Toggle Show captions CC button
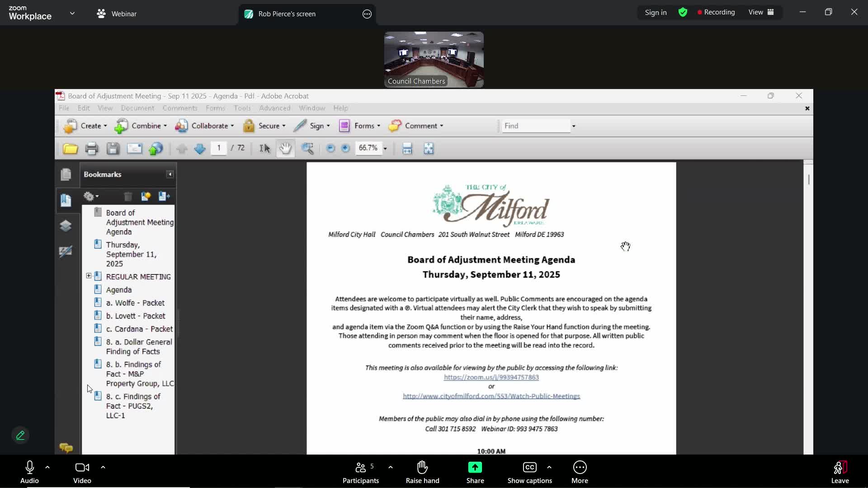868x488 pixels. 529,472
